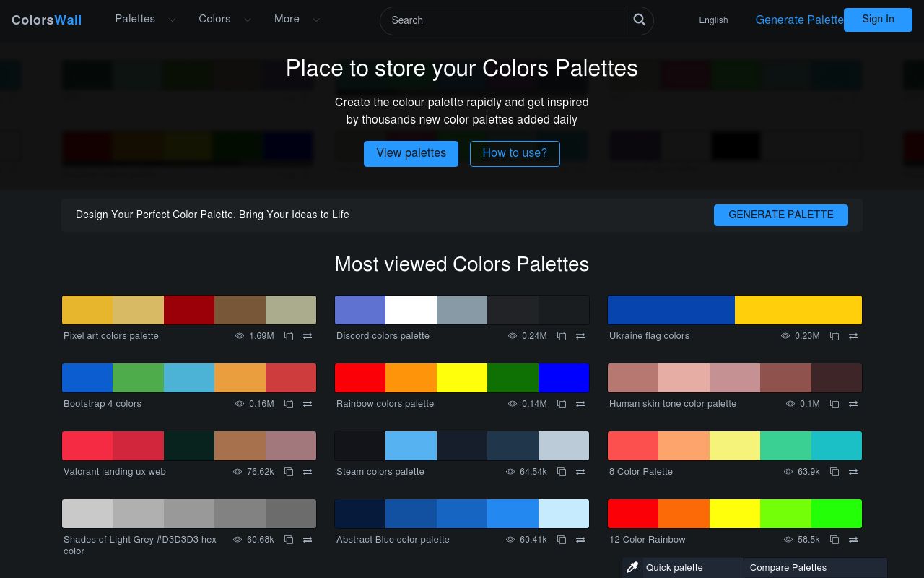Copy the Rainbow colors palette
The width and height of the screenshot is (924, 578).
point(562,404)
